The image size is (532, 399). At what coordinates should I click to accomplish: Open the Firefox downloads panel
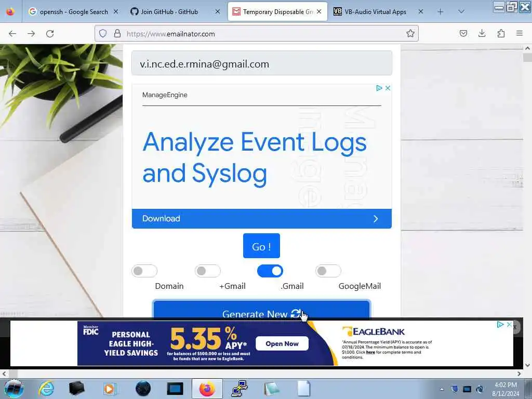click(482, 33)
